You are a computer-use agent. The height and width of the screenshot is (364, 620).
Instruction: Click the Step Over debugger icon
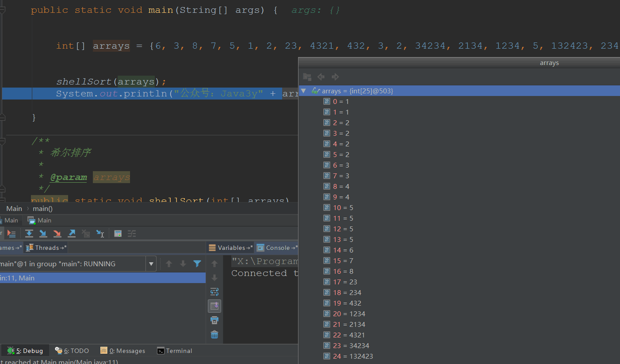coord(29,234)
